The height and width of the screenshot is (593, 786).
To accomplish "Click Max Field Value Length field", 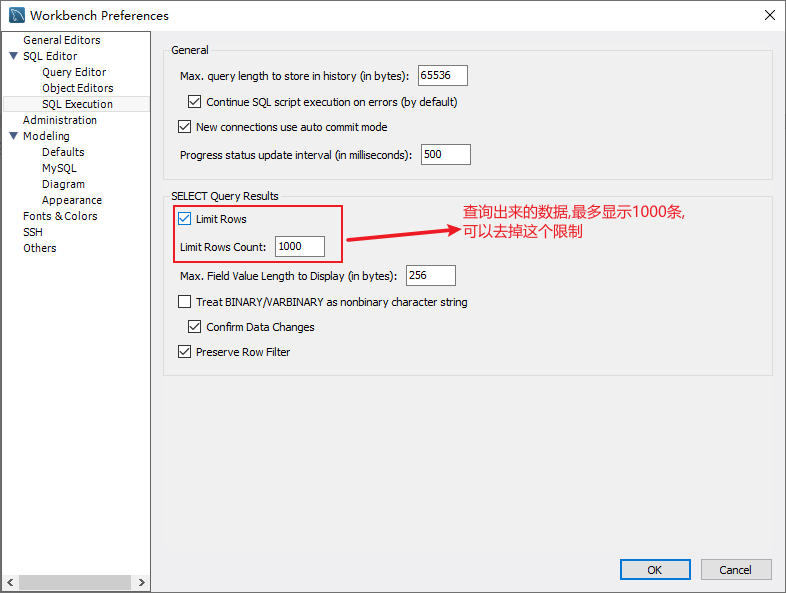I will point(431,276).
